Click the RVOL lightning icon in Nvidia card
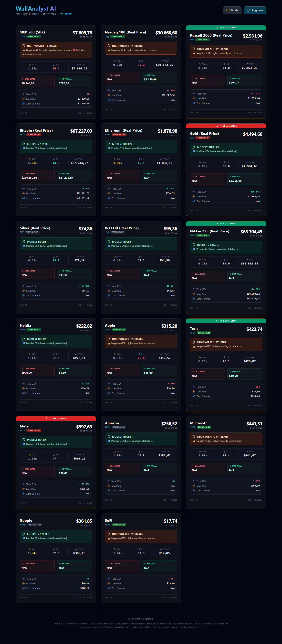This screenshot has width=282, height=644. click(x=30, y=354)
